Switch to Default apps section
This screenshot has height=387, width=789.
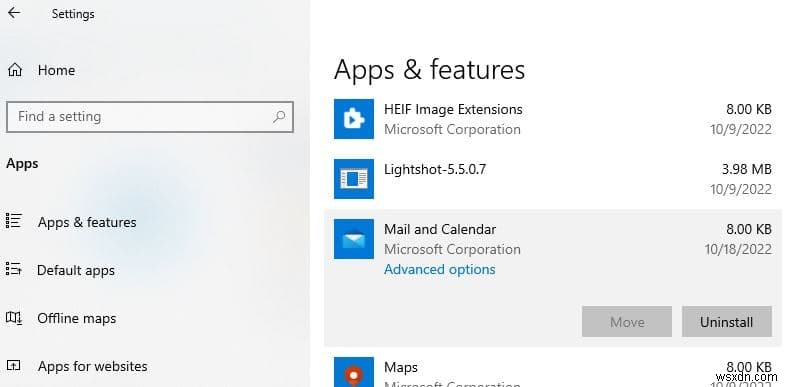tap(76, 270)
